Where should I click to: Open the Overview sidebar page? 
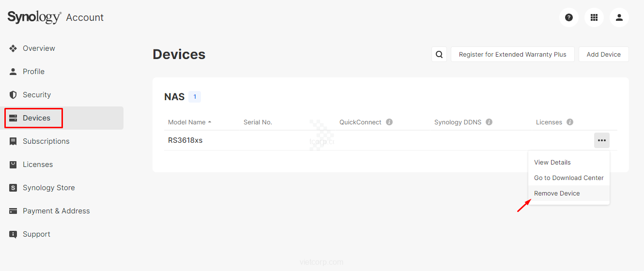39,48
